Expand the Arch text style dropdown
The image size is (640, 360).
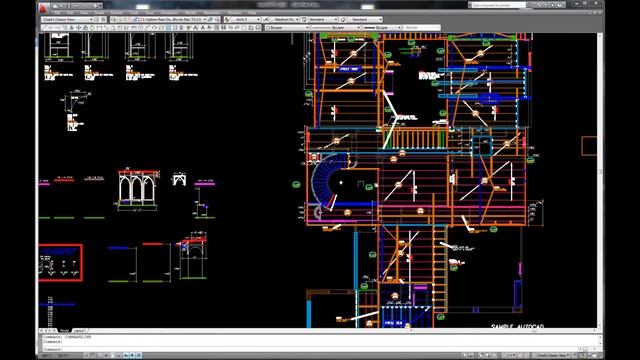pyautogui.click(x=258, y=20)
